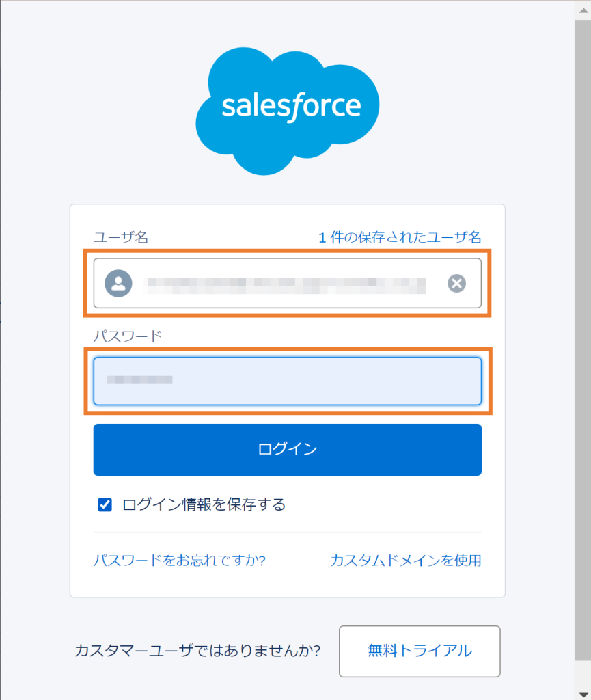The image size is (591, 700).
Task: Open the 1 件の保存されたユーザ名 link
Action: click(x=400, y=237)
